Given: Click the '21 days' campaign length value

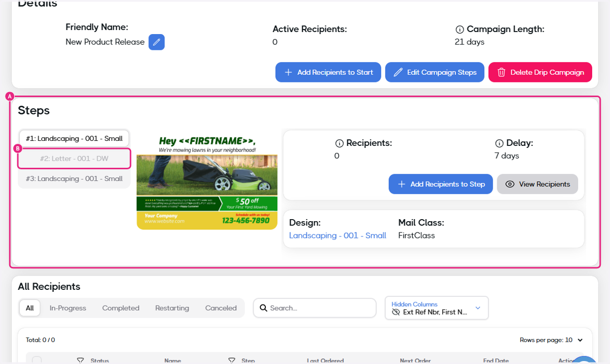Looking at the screenshot, I should point(470,42).
